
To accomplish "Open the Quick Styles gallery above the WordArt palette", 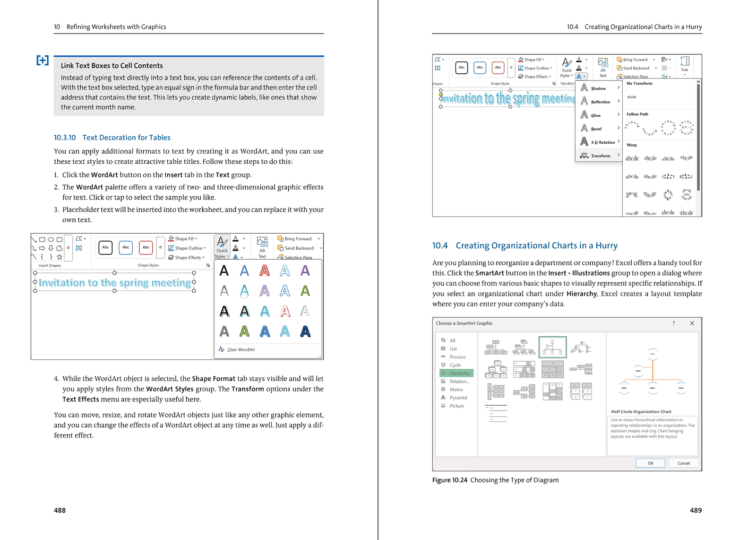I will point(222,247).
